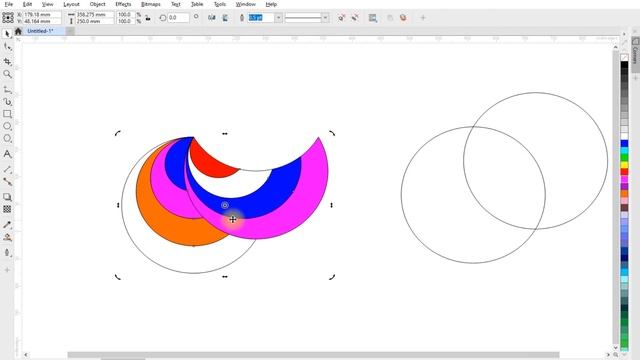Select the Crop tool
Image resolution: width=640 pixels, height=360 pixels.
[7, 61]
